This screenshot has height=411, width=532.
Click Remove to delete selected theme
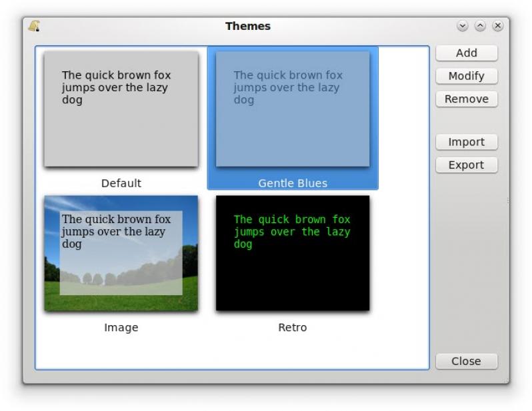click(466, 99)
